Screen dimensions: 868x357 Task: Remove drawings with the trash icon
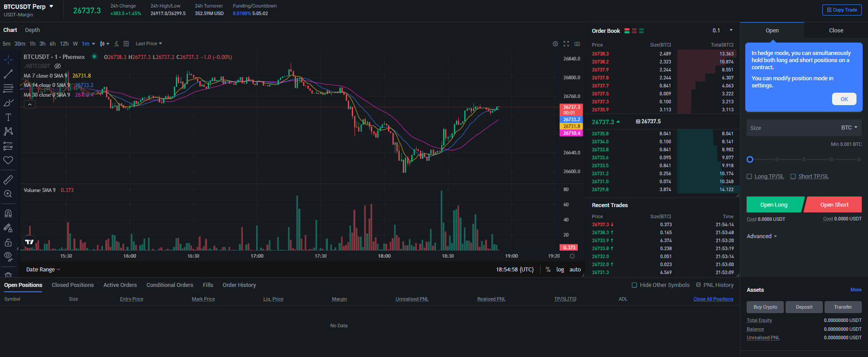coord(8,275)
